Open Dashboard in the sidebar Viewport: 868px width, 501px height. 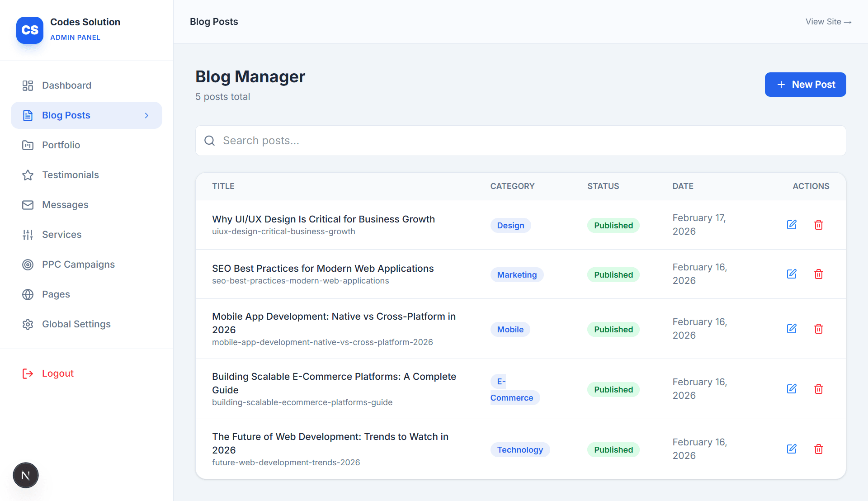pyautogui.click(x=66, y=85)
